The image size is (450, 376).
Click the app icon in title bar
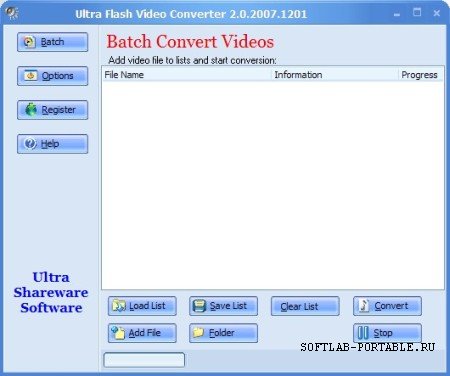12,13
